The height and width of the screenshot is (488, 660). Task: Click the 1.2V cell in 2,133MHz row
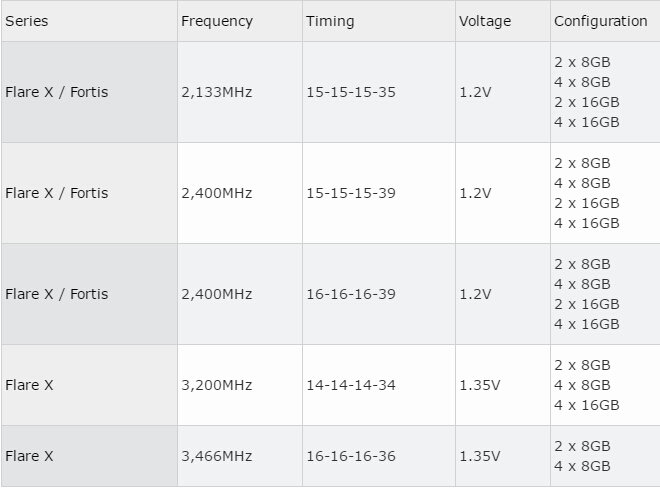[503, 92]
